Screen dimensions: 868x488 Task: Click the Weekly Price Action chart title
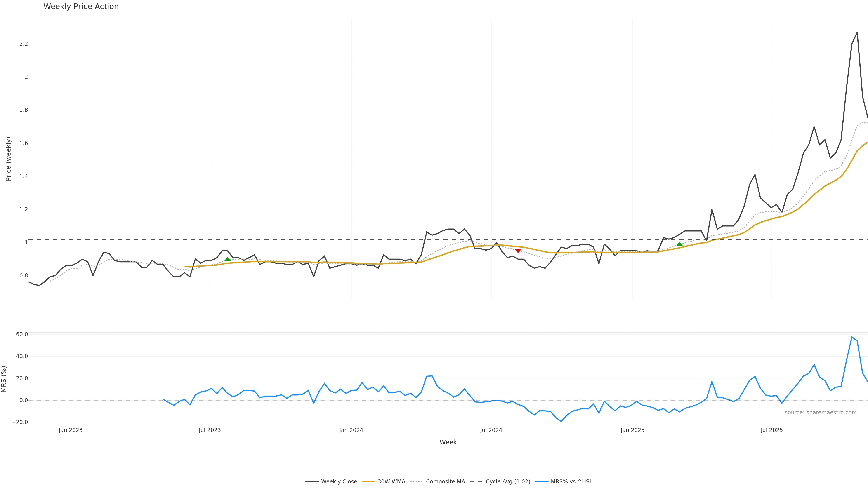pyautogui.click(x=81, y=6)
